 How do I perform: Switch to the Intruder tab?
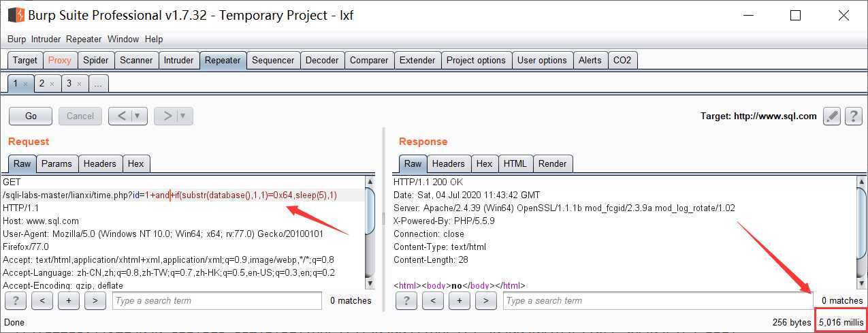coord(178,60)
